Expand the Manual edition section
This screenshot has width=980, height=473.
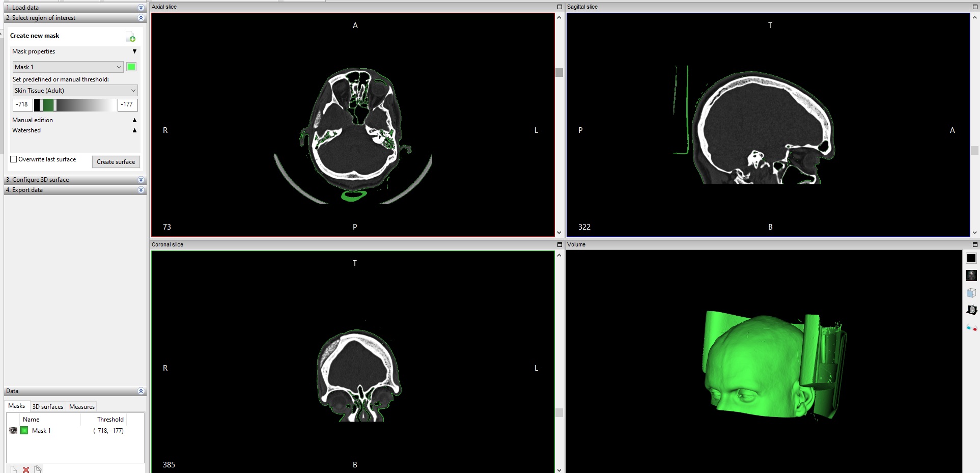pos(134,120)
